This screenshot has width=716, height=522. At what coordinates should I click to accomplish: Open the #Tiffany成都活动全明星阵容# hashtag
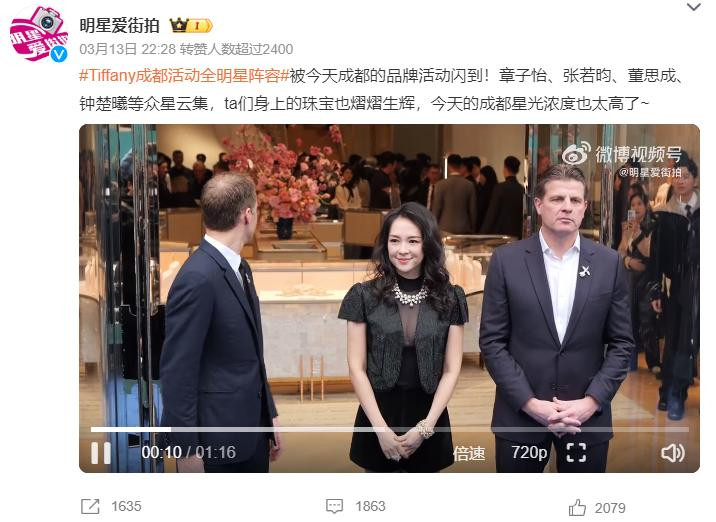[184, 75]
